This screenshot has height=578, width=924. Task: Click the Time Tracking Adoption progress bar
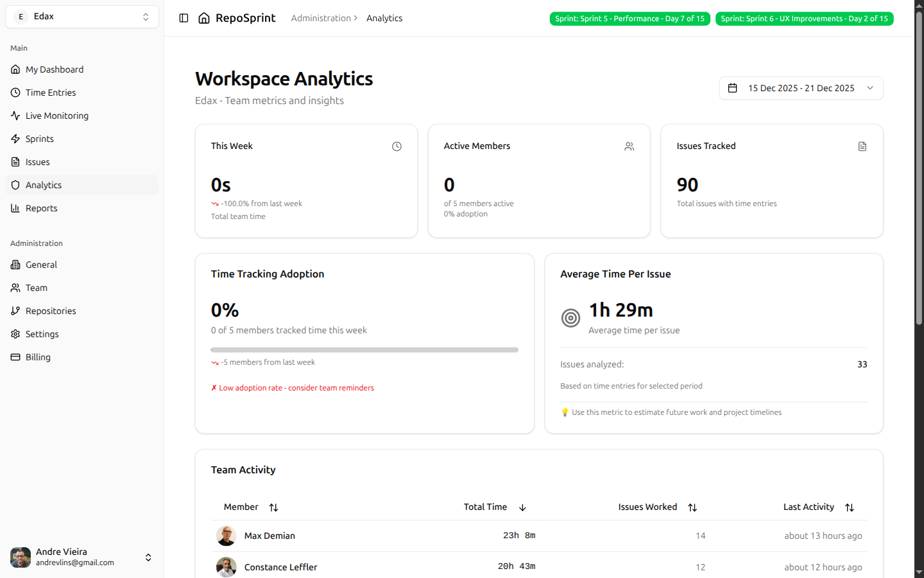364,350
